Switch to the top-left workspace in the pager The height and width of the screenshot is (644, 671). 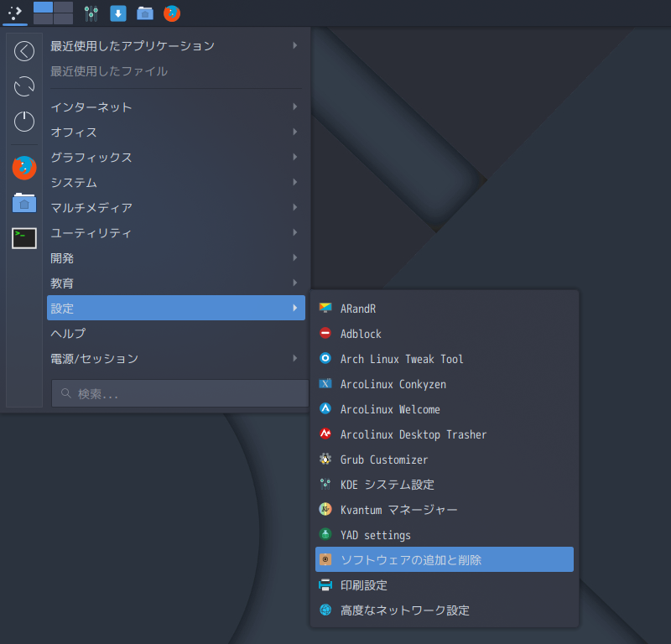pyautogui.click(x=43, y=8)
